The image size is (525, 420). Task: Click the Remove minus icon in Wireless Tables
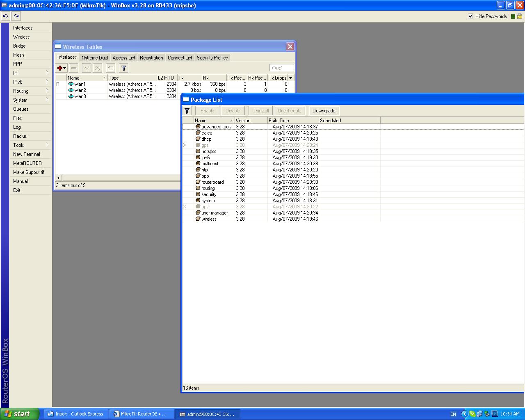click(x=74, y=68)
